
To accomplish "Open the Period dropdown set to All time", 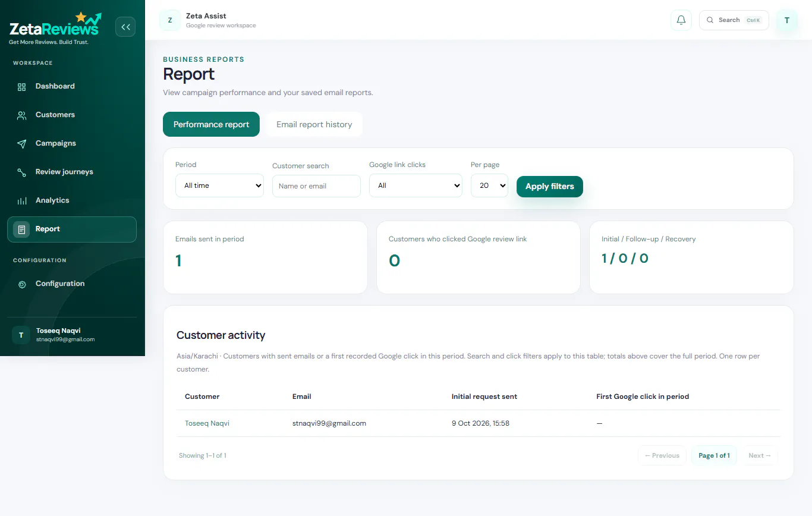I will point(219,185).
